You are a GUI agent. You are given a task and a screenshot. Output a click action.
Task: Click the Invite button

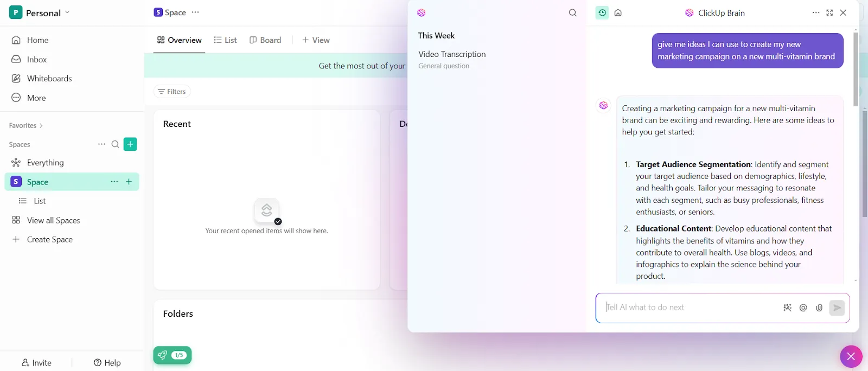[36, 363]
